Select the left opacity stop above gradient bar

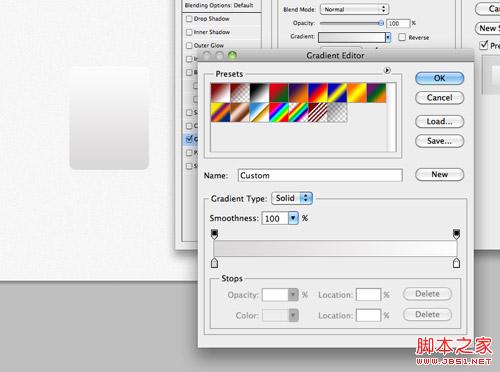[x=215, y=234]
